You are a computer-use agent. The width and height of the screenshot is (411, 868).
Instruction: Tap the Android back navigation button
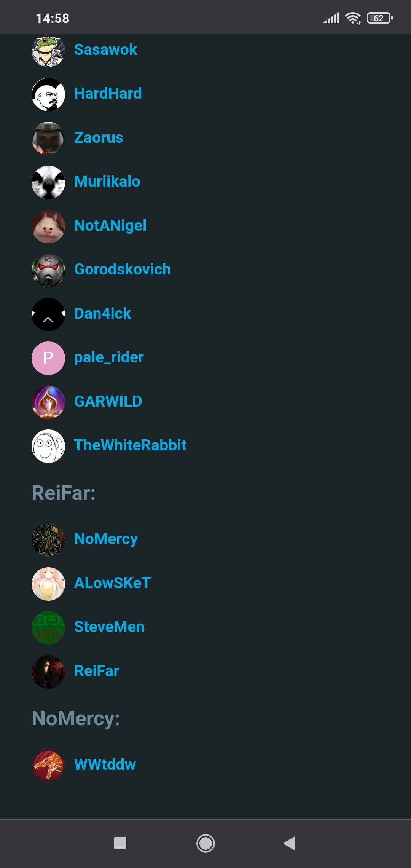290,843
